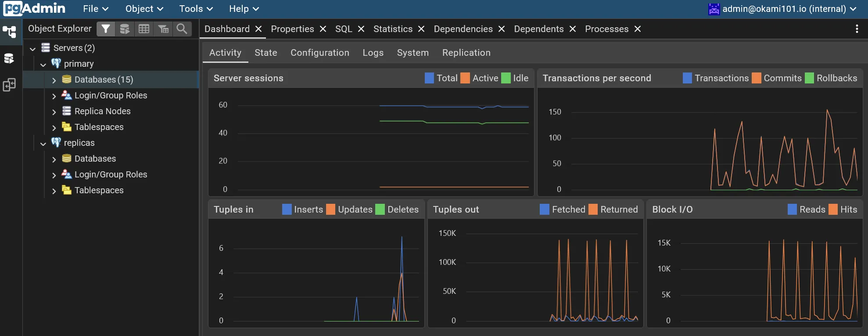Click the user avatar icon

[714, 9]
